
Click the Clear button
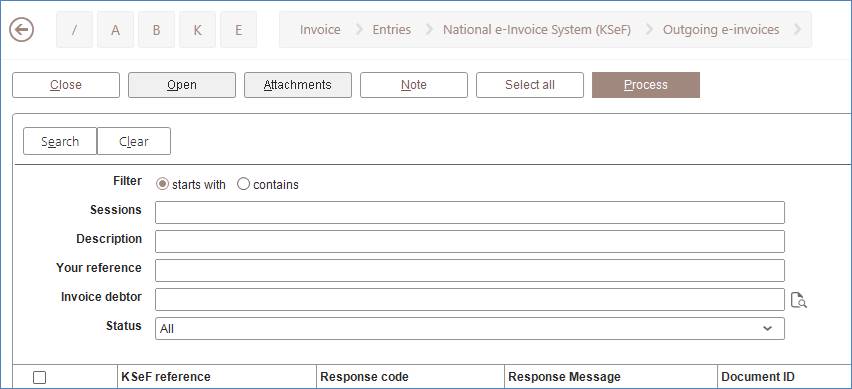[134, 141]
